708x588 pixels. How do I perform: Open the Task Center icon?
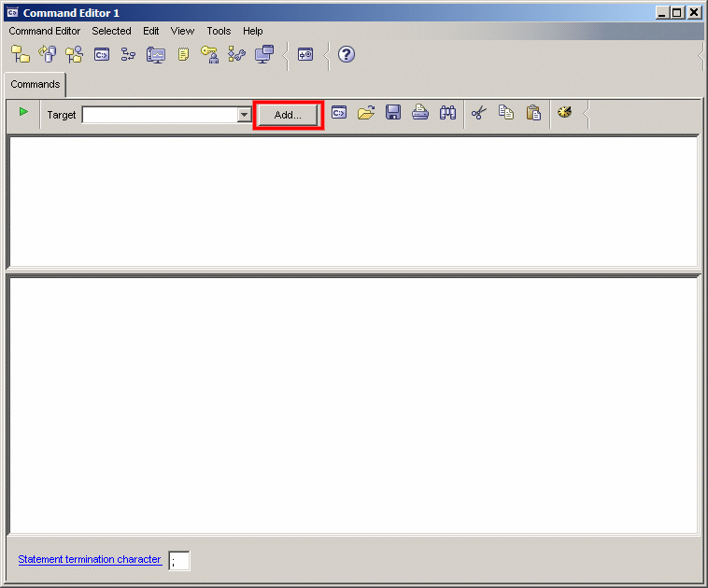[x=128, y=55]
